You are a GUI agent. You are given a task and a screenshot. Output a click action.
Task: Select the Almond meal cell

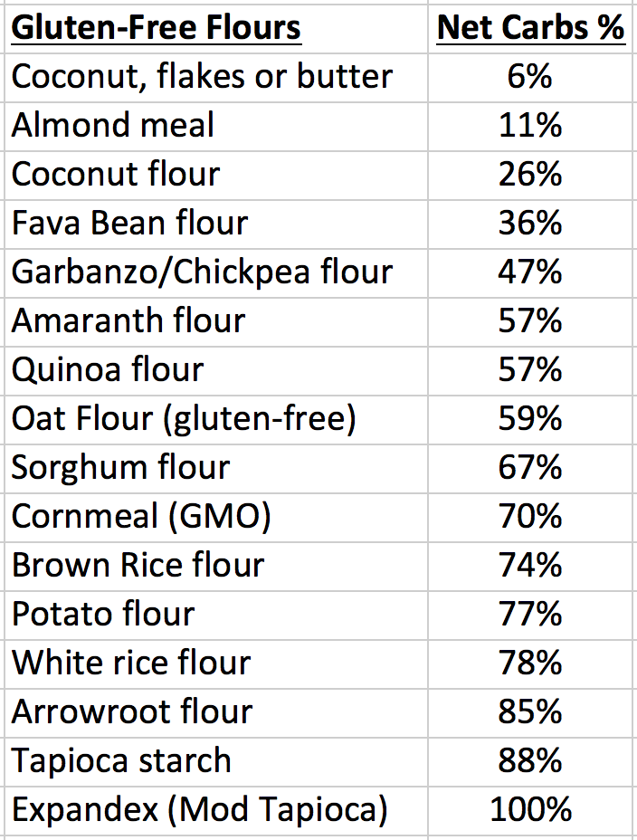click(216, 127)
